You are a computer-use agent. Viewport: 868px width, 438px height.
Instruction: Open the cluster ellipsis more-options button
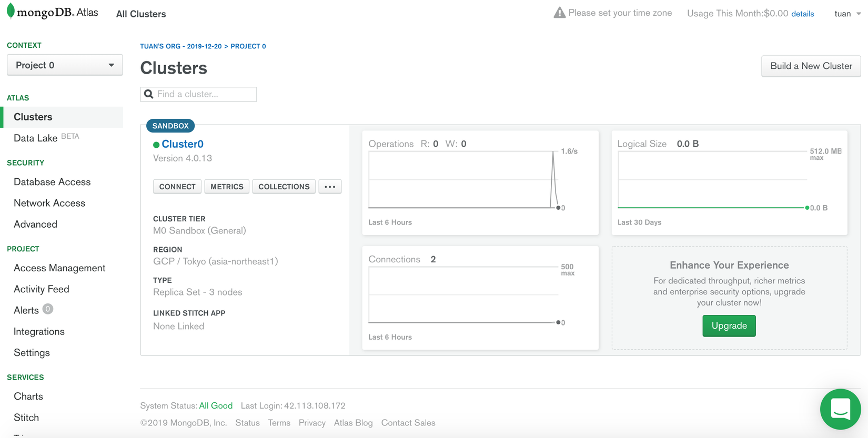click(x=330, y=187)
